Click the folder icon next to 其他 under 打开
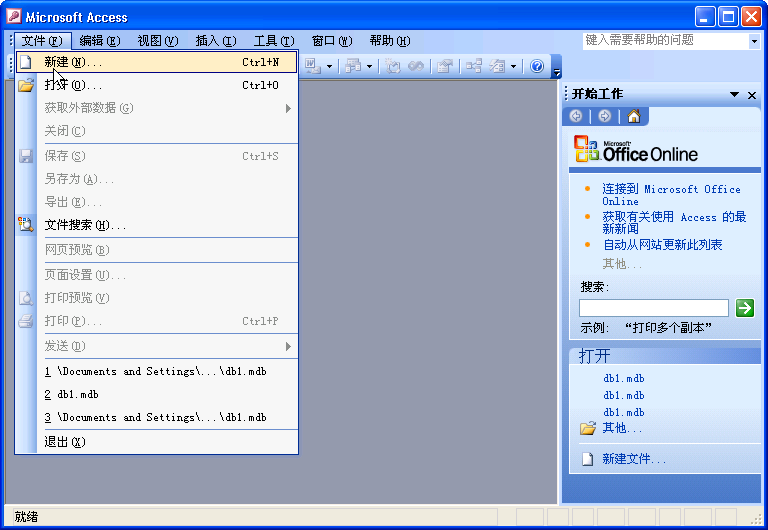This screenshot has width=768, height=530. (588, 428)
